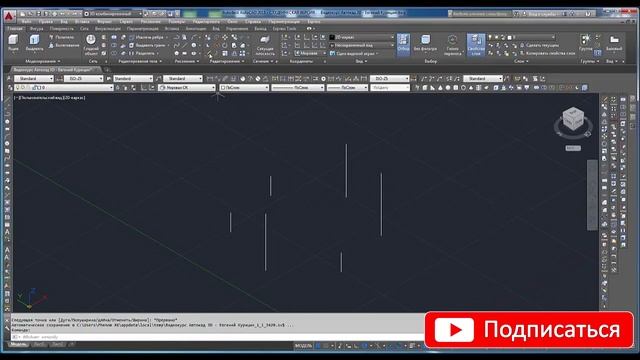
Task: Toggle lock icon in ribbon layer dropdown
Action: [x=503, y=37]
